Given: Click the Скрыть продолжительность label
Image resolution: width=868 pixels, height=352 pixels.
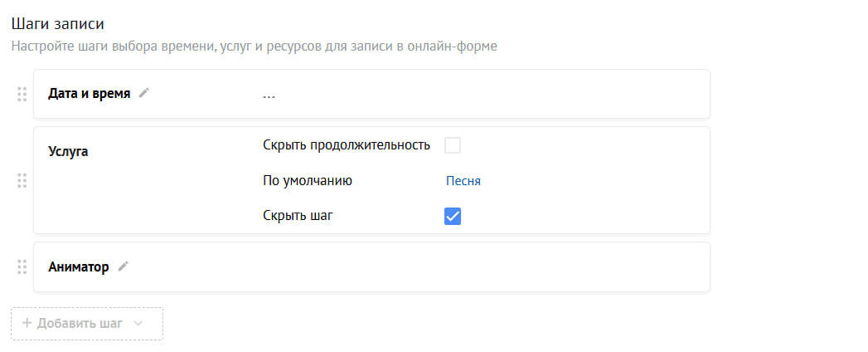Looking at the screenshot, I should [x=347, y=145].
